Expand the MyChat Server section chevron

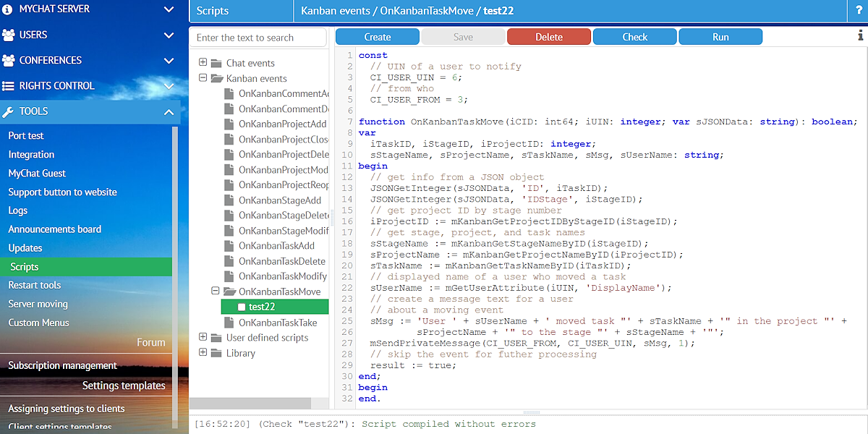[x=169, y=9]
